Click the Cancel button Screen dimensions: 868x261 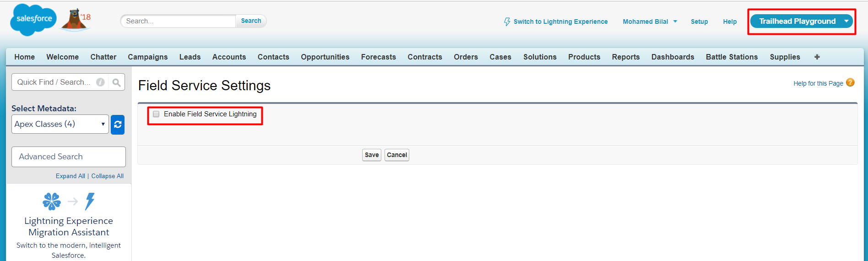point(397,155)
